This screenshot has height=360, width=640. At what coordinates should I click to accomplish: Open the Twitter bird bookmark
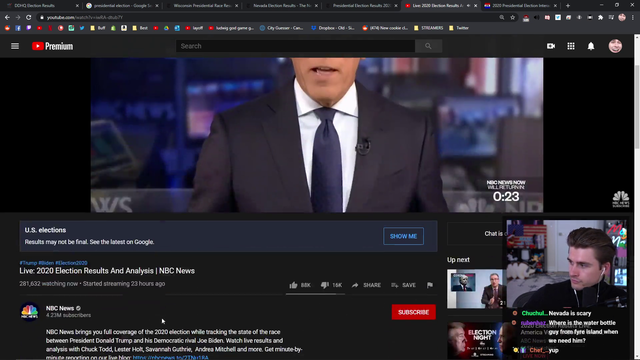[82, 28]
